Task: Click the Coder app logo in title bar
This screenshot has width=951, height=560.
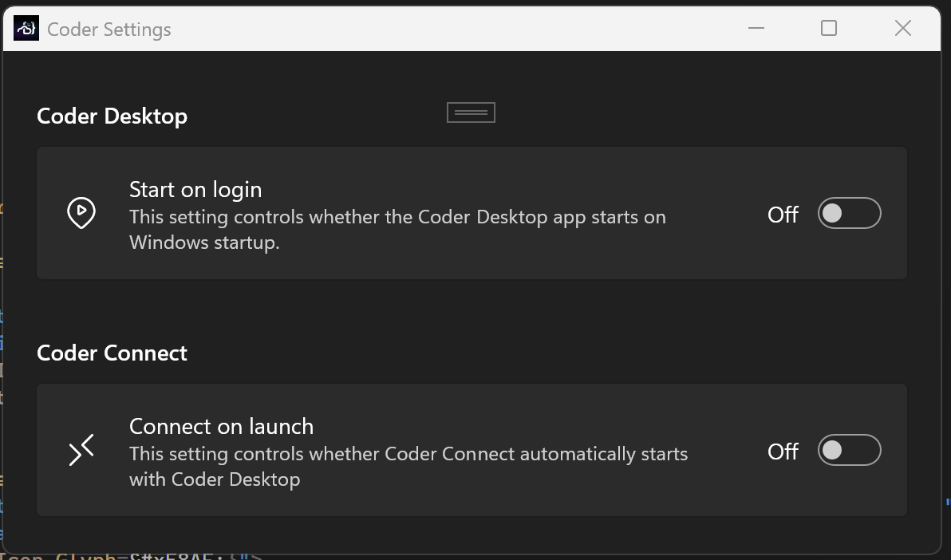Action: [26, 28]
